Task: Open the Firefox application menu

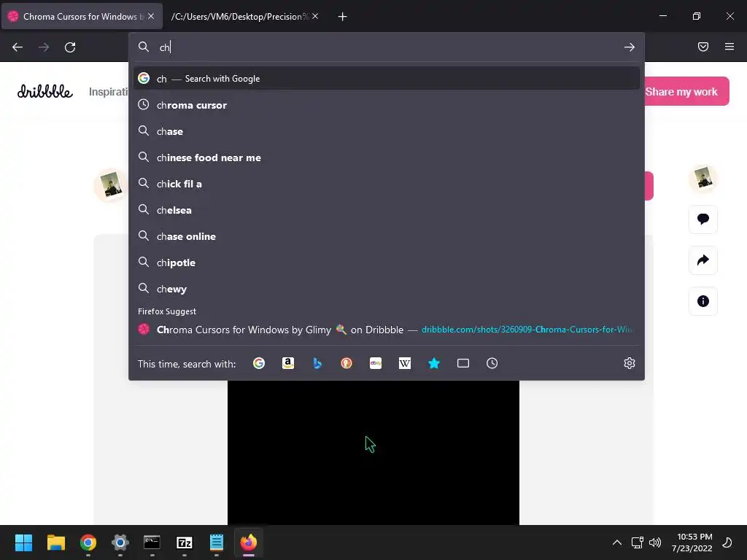Action: pos(729,47)
